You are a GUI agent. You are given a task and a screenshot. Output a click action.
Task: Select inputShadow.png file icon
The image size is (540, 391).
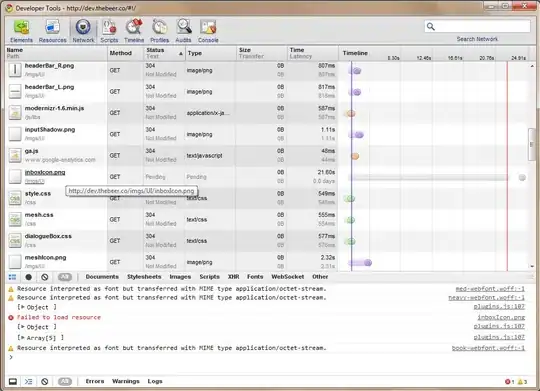[15, 134]
